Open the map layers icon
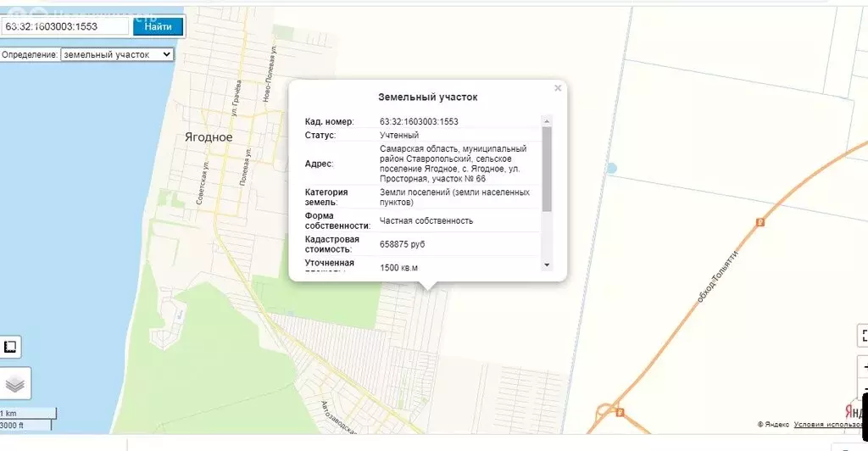Screen dimensions: 868x451 15,383
